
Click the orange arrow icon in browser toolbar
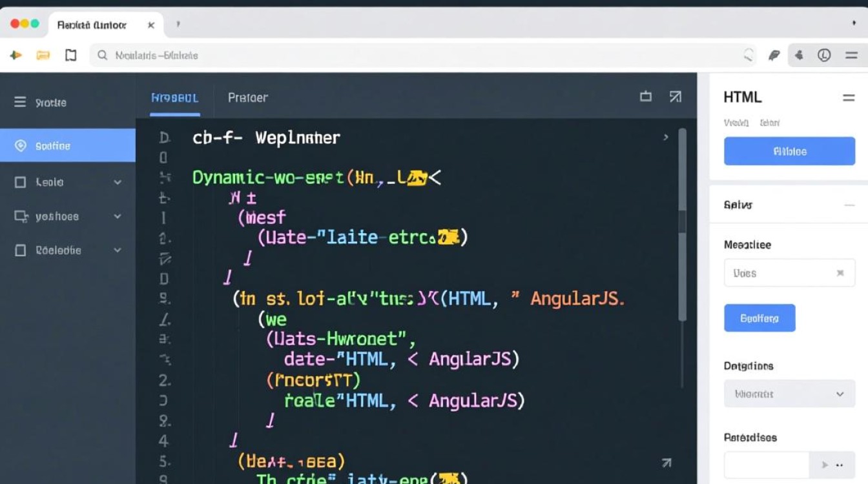pyautogui.click(x=16, y=55)
